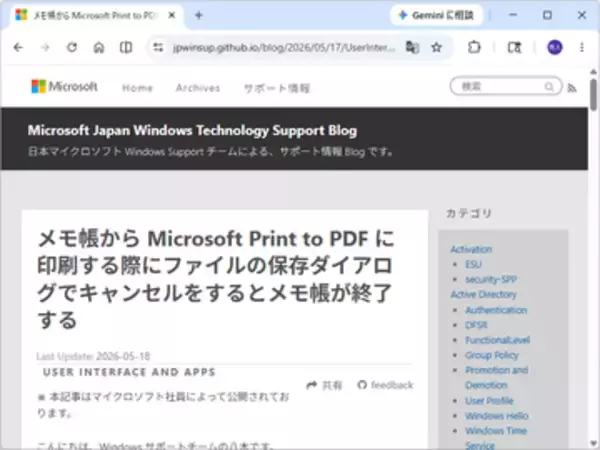Open the Windows Hello category link
The width and height of the screenshot is (600, 450).
pyautogui.click(x=497, y=416)
